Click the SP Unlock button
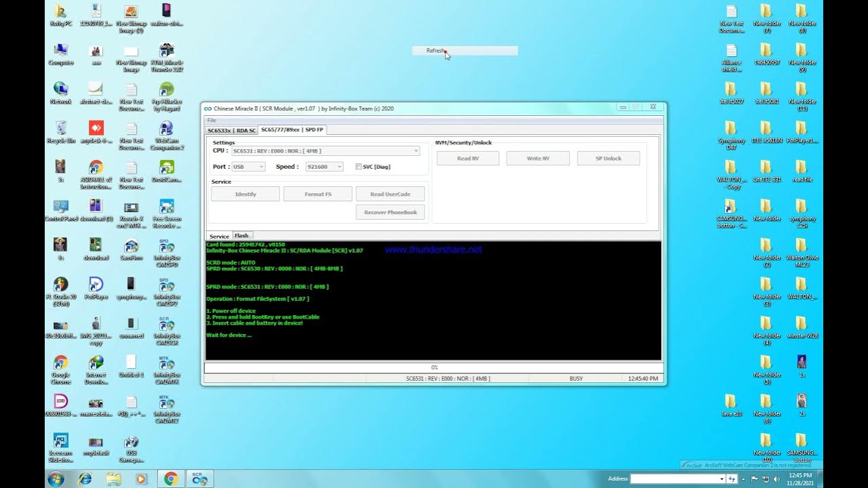This screenshot has height=488, width=868. click(x=608, y=158)
